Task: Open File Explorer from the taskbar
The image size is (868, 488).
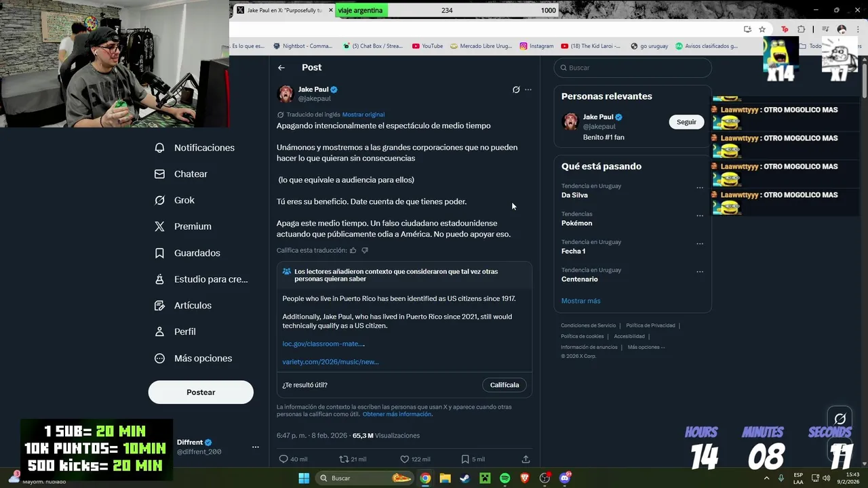Action: coord(445,478)
